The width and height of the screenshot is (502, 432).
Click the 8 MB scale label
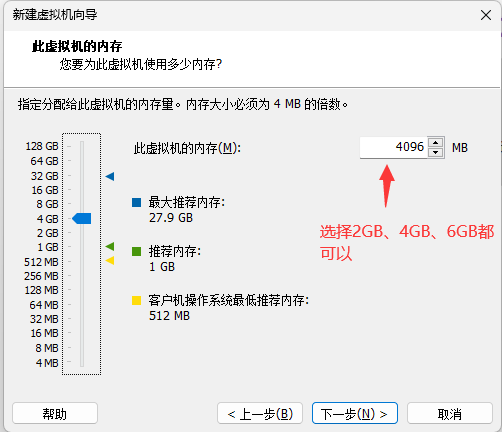47,348
